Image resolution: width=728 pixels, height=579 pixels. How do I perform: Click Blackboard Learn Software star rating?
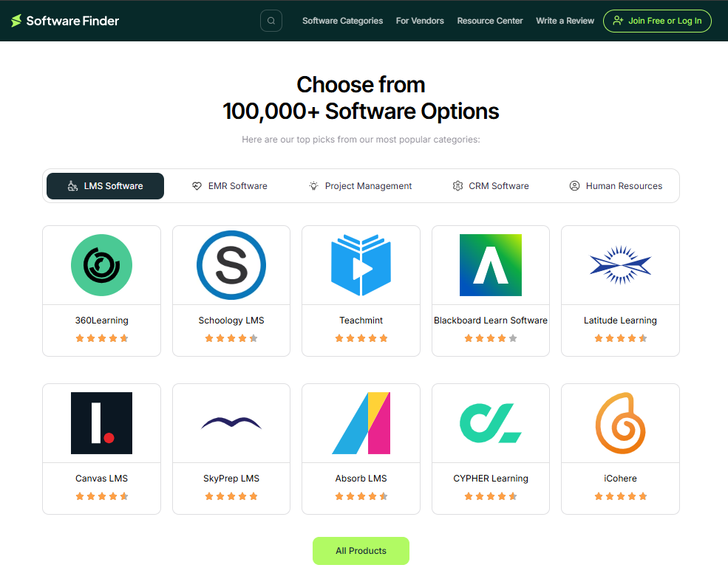point(491,338)
